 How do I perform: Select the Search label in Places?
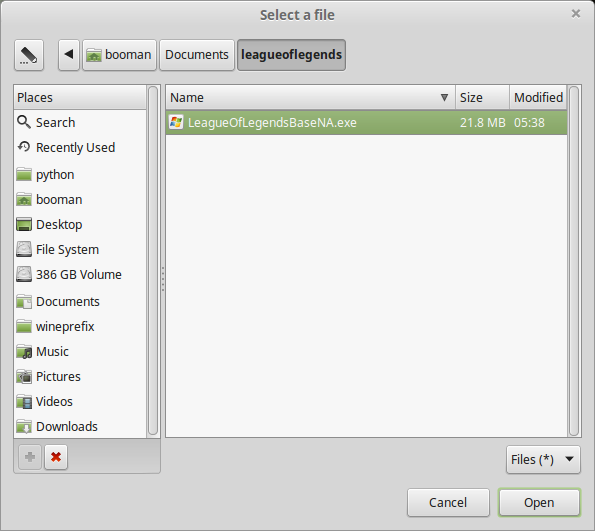[x=55, y=123]
